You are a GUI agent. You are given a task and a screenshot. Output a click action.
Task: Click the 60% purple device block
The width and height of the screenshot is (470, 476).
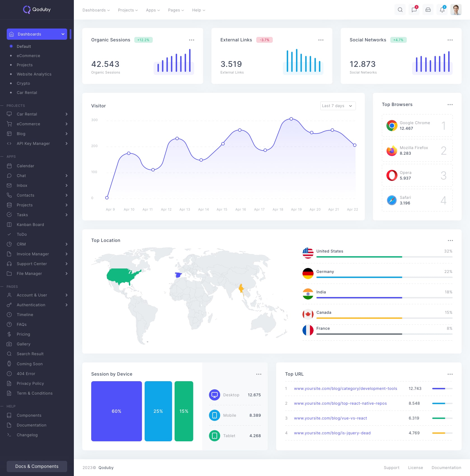pos(116,411)
